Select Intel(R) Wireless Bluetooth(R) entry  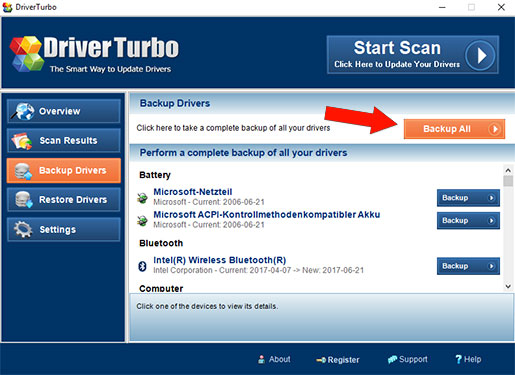pos(220,260)
